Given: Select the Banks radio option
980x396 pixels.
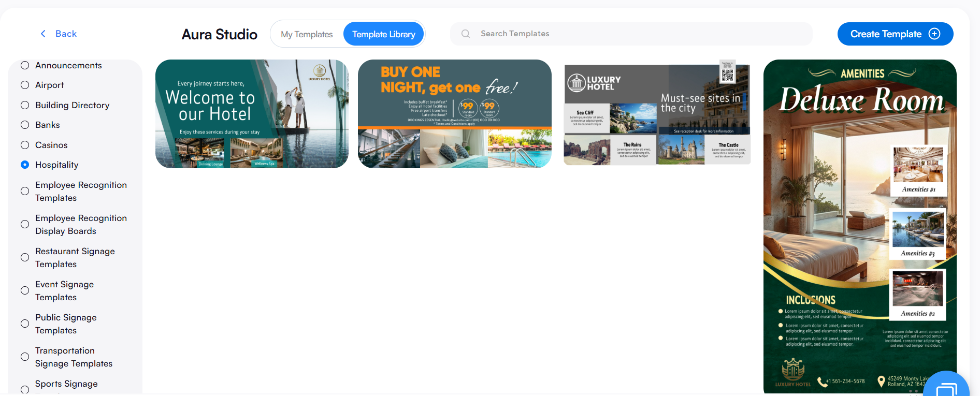Looking at the screenshot, I should pos(25,125).
